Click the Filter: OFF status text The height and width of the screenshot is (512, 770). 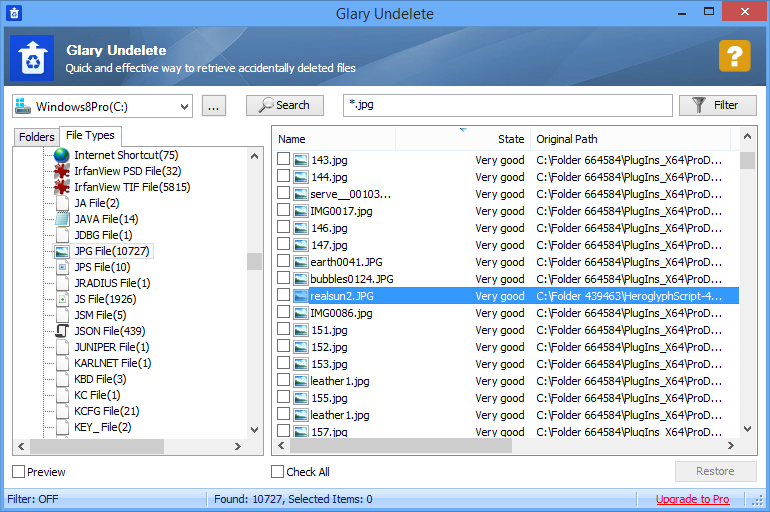point(32,499)
